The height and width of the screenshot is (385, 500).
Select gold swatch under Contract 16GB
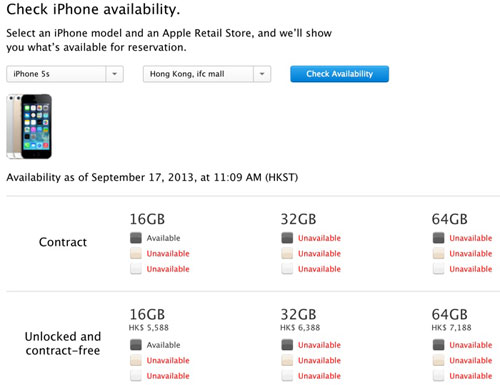tap(136, 253)
